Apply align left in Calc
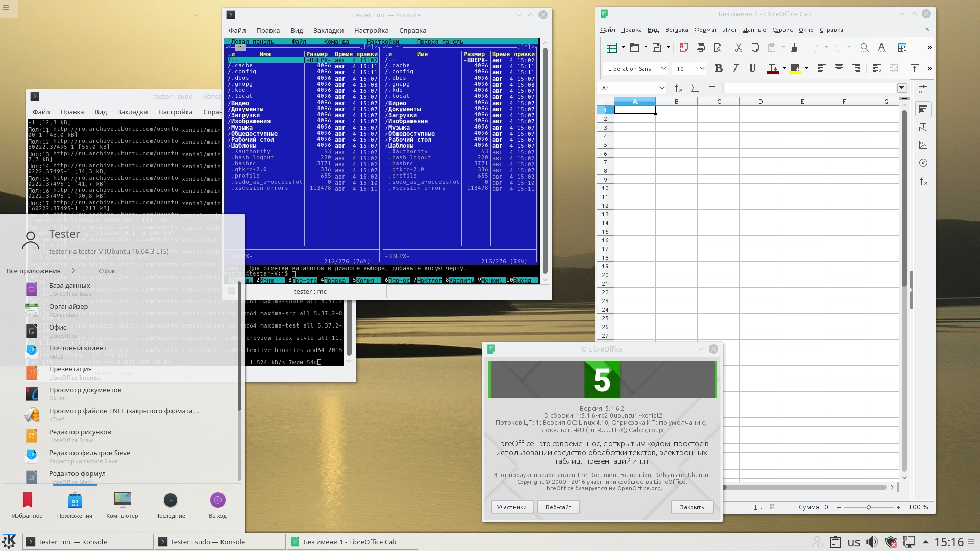This screenshot has height=551, width=980. pyautogui.click(x=821, y=68)
